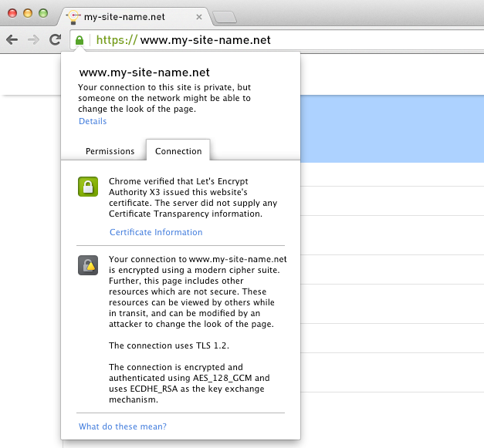Click the 'is encrypted using a modern cipher suite' line
This screenshot has width=484, height=448.
(x=195, y=270)
